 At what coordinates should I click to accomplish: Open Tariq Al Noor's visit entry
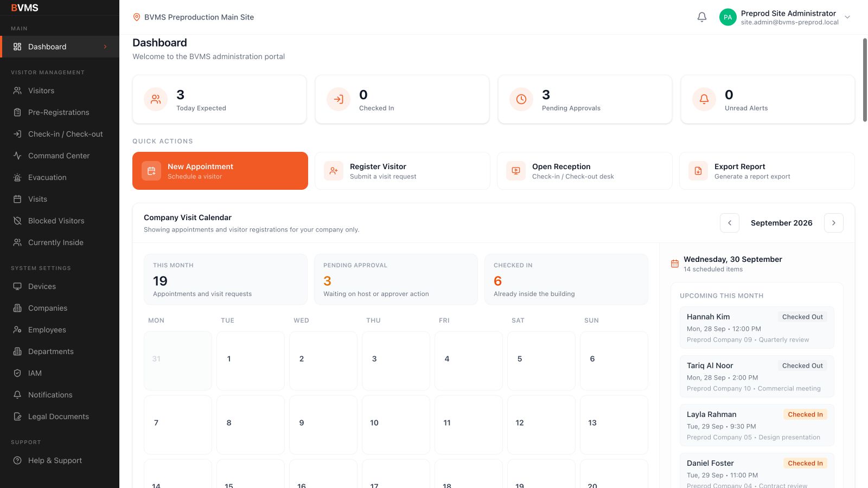click(757, 376)
